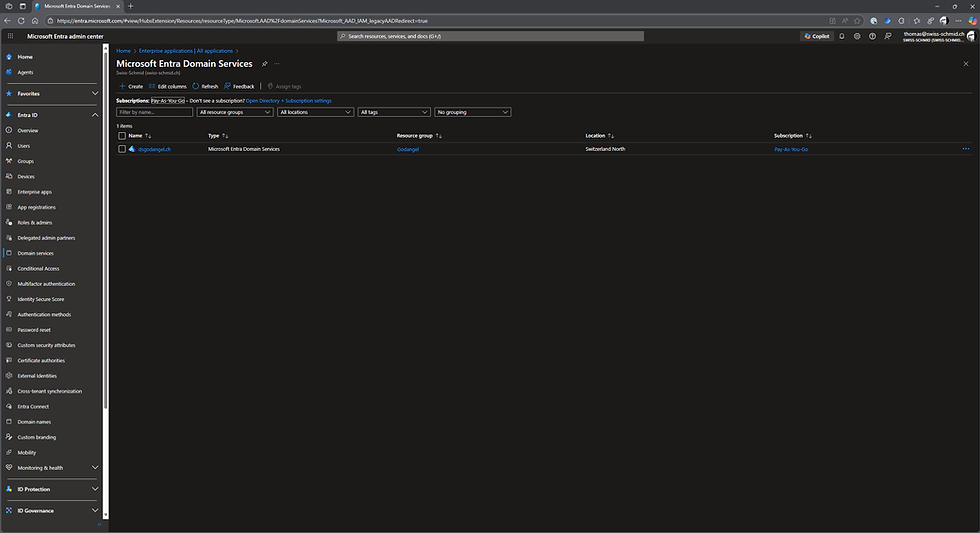Image resolution: width=980 pixels, height=533 pixels.
Task: Toggle the select-all checkbox in header
Action: pos(122,136)
